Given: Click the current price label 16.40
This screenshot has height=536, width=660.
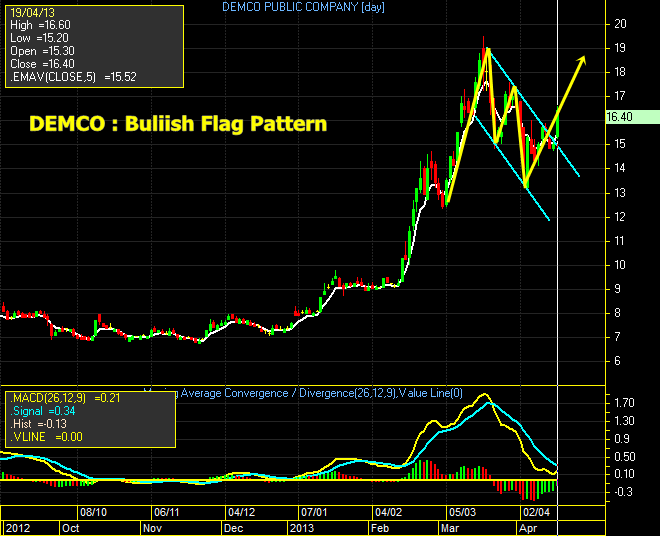Looking at the screenshot, I should click(619, 117).
